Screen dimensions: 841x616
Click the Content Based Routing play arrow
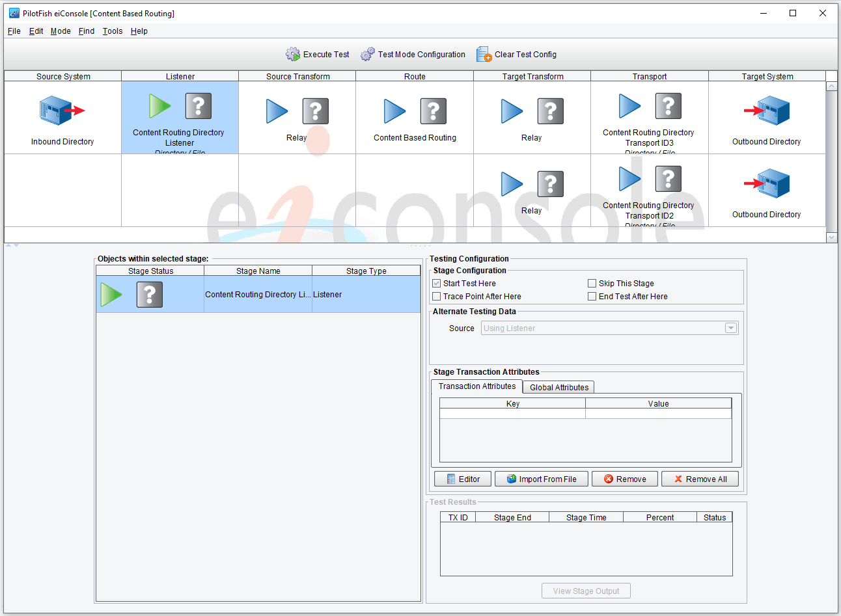click(394, 111)
